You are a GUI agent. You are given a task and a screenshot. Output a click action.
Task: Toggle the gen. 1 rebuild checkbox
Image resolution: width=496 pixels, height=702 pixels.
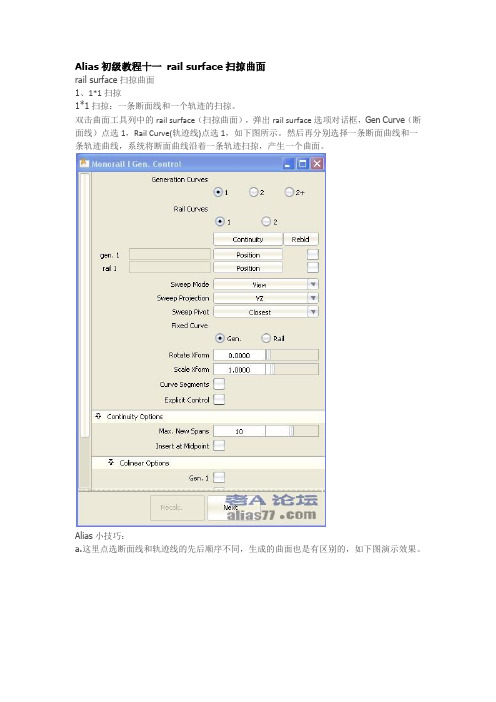[313, 254]
